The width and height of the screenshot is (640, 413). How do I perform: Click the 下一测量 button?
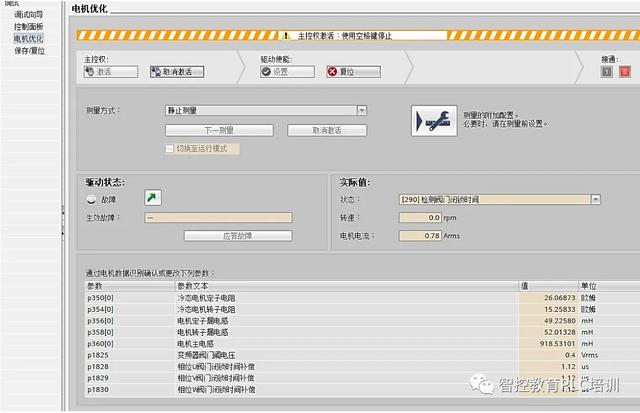click(x=219, y=131)
